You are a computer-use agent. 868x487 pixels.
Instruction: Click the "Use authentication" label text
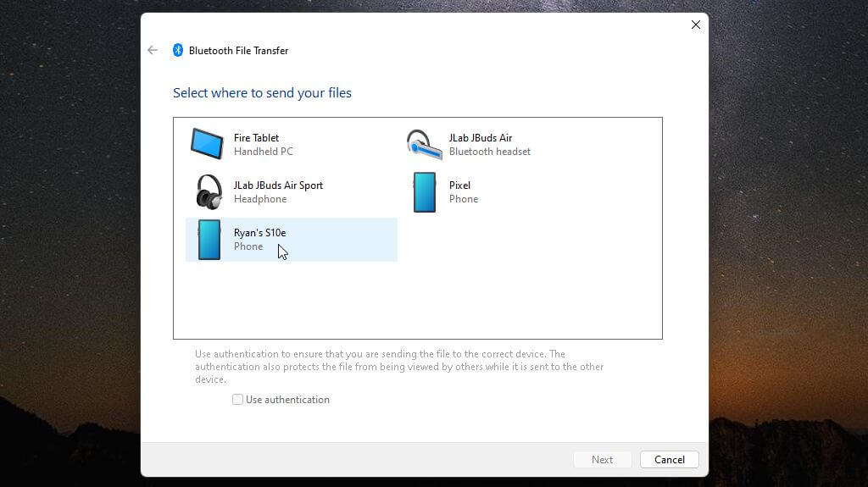click(288, 400)
